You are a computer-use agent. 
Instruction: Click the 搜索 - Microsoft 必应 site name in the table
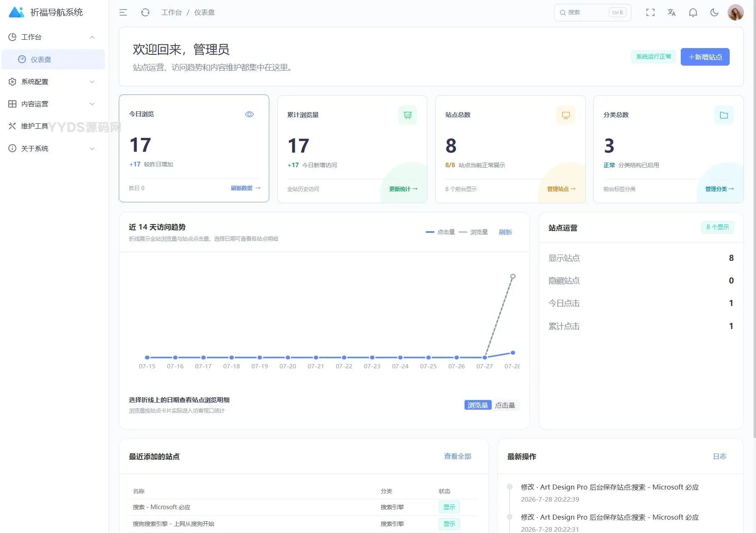161,507
